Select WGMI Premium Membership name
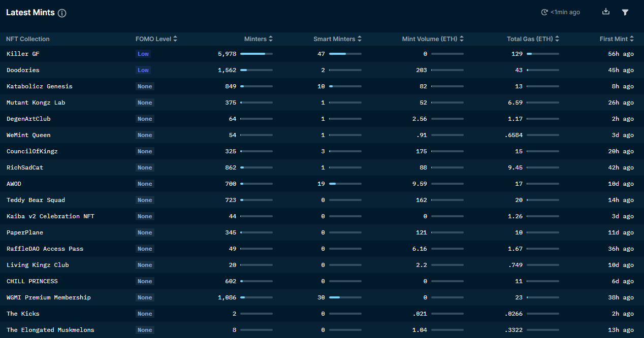Screen dimensions: 644x338 (x=49, y=297)
